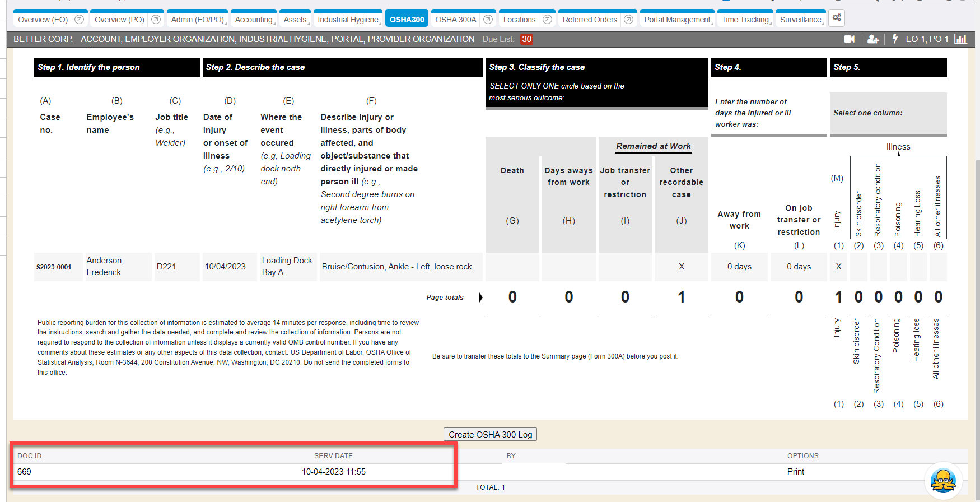The height and width of the screenshot is (502, 980).
Task: Select the Portal Management tab
Action: pyautogui.click(x=677, y=20)
